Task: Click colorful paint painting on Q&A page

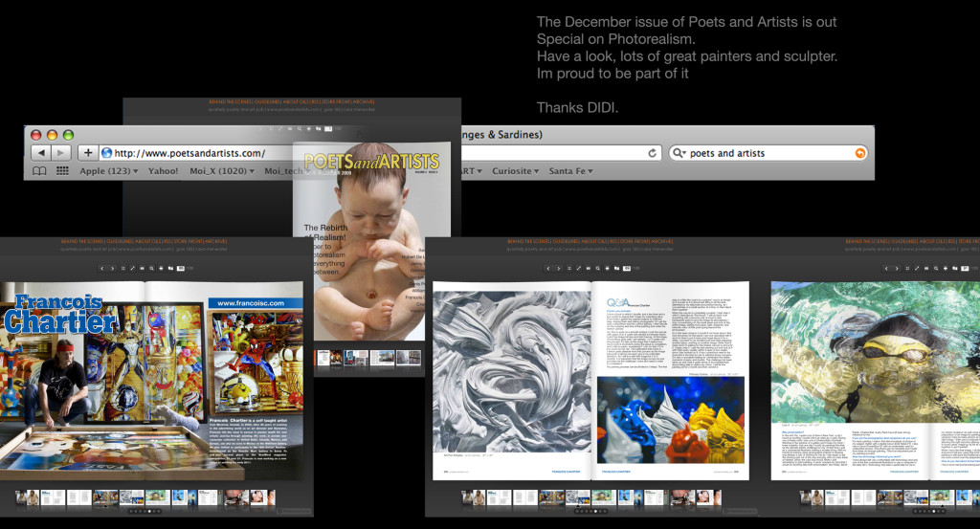Action: click(671, 420)
